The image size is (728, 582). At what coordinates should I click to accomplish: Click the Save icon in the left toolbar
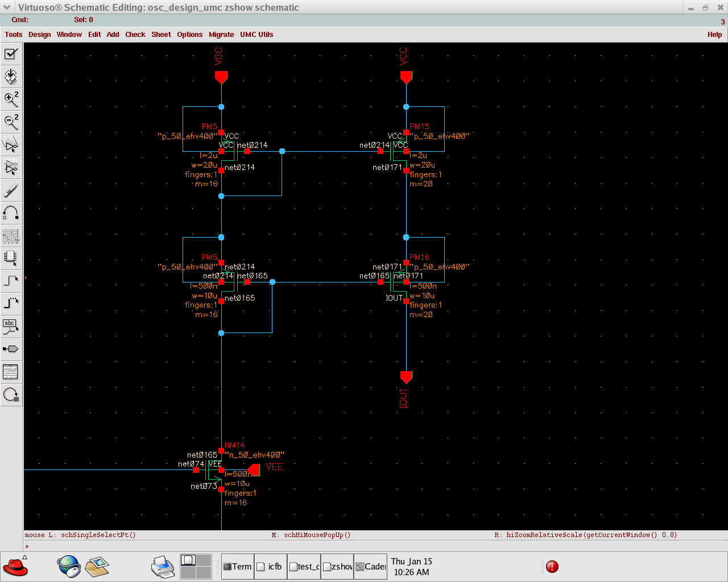[x=11, y=77]
